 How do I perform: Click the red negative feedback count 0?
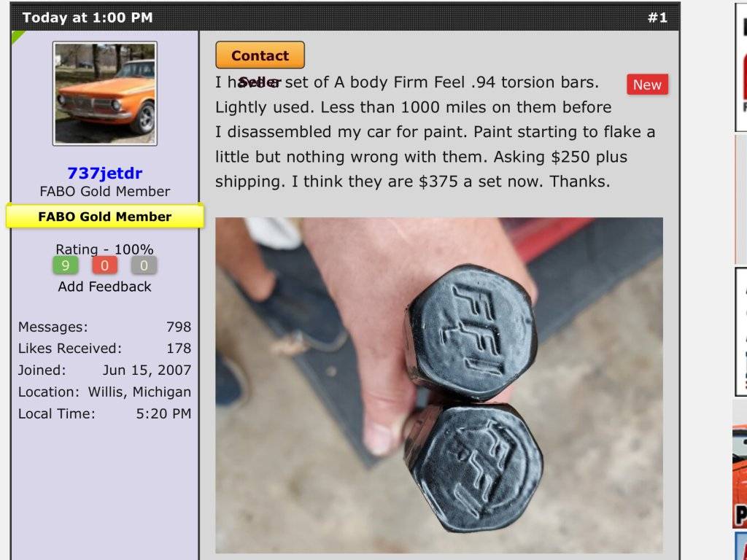click(105, 265)
